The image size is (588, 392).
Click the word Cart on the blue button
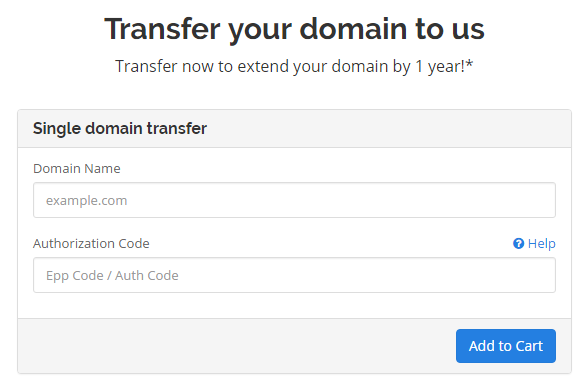(529, 346)
